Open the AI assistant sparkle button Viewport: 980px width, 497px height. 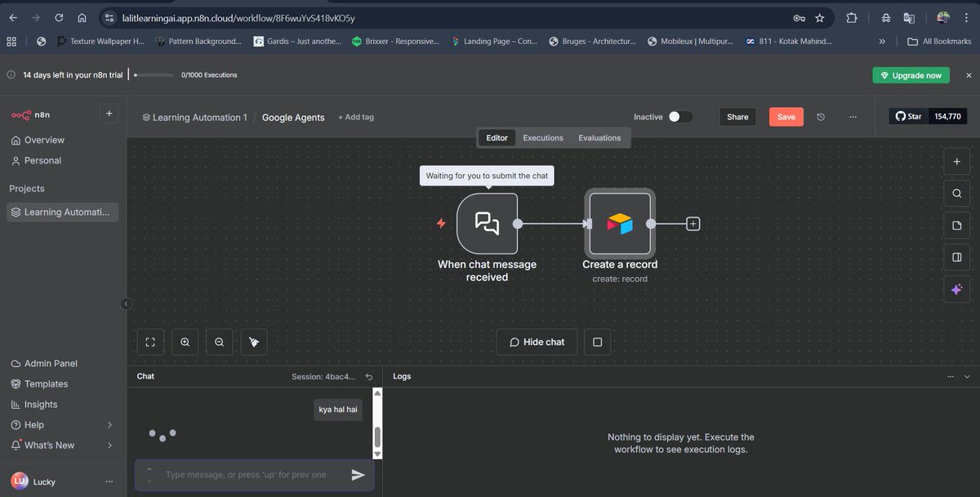coord(956,289)
